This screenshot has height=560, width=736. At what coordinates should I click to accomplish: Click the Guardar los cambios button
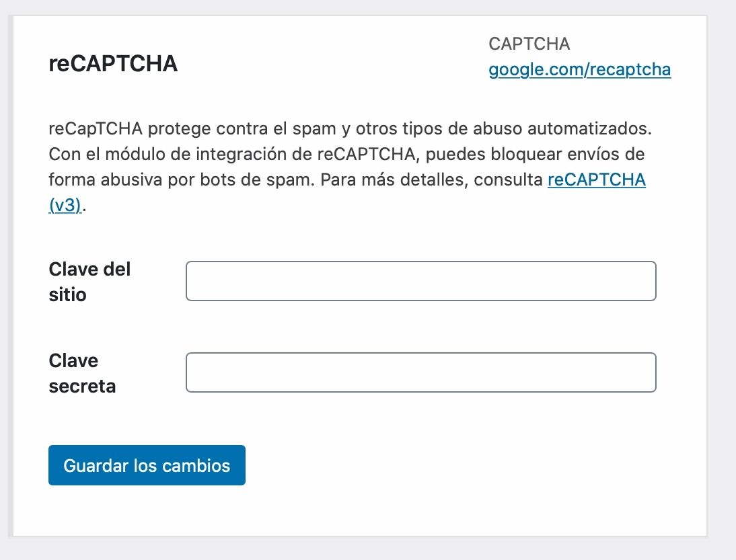pyautogui.click(x=147, y=465)
